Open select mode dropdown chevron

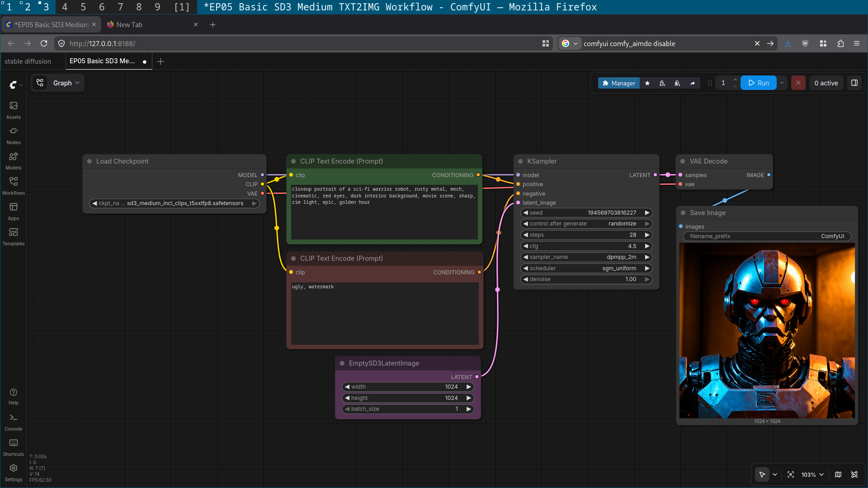pyautogui.click(x=775, y=474)
